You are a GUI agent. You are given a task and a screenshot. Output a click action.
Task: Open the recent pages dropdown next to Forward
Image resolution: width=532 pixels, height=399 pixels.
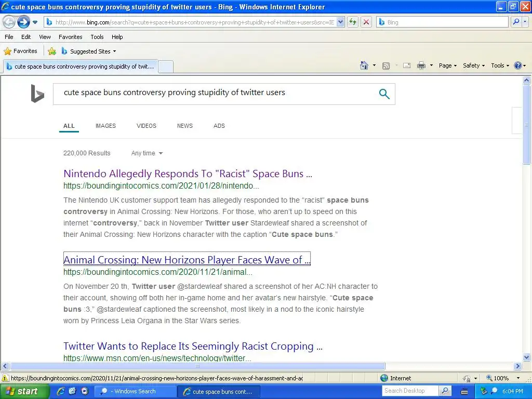pos(35,22)
